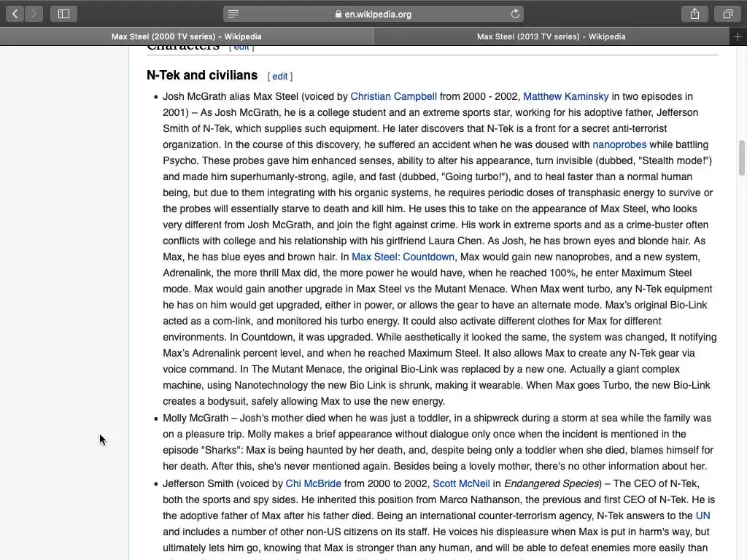Click the text "Josh McGrath alias Max Steel"
747x560 pixels.
point(231,97)
